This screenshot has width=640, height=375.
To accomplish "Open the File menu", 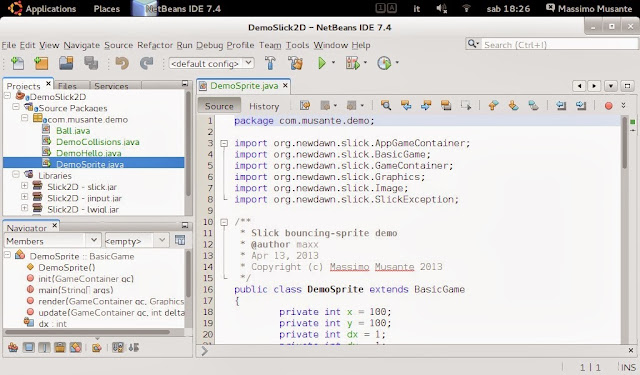I will pyautogui.click(x=9, y=45).
